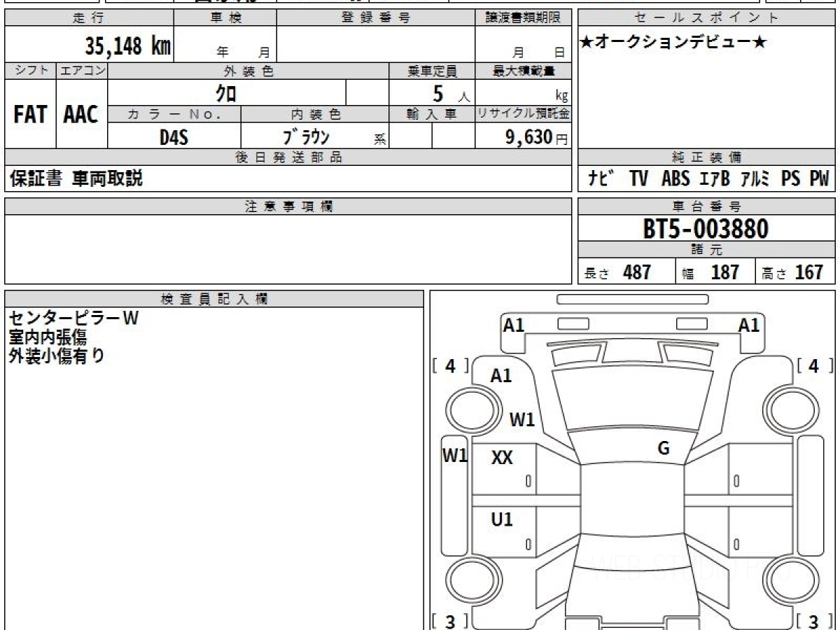Select the exterior color value クロ
Viewport: 840px width, 630px height.
coord(226,93)
